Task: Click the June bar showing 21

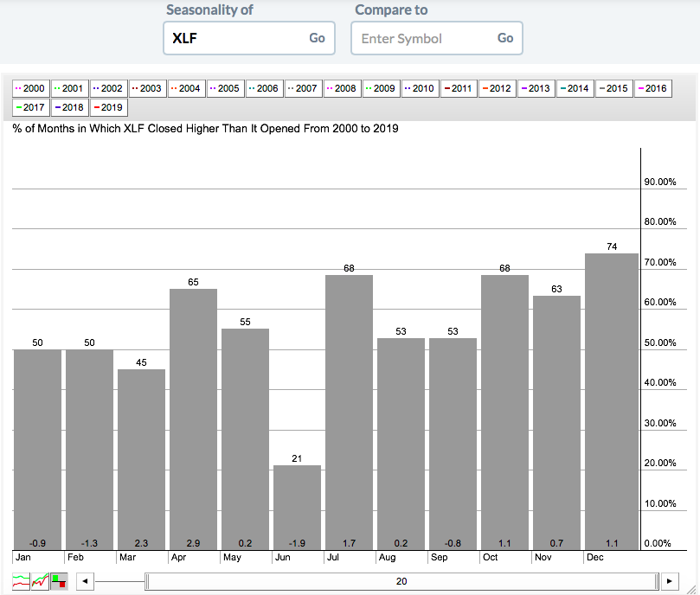Action: point(297,508)
